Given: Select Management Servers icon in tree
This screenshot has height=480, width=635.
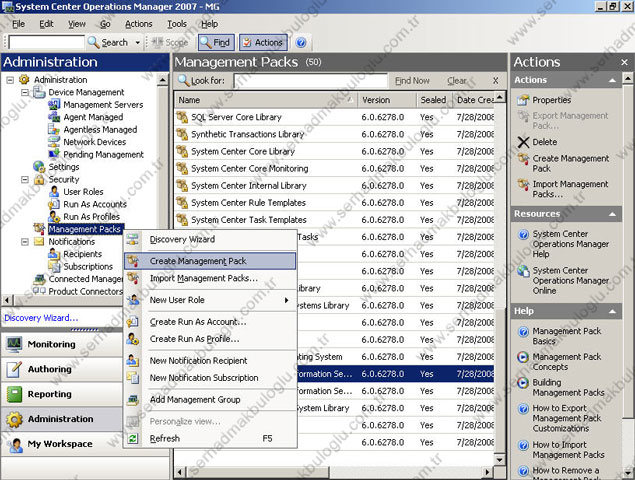Looking at the screenshot, I should 54,105.
